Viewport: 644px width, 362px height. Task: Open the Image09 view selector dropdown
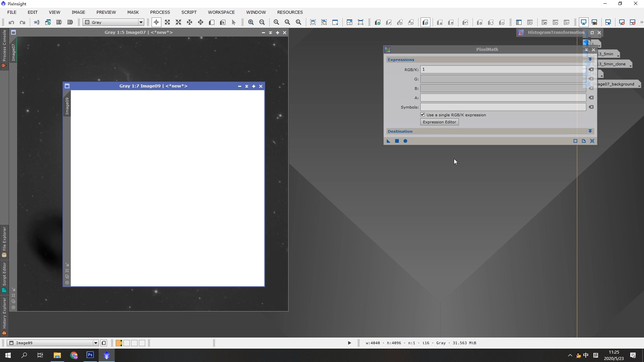[53, 343]
